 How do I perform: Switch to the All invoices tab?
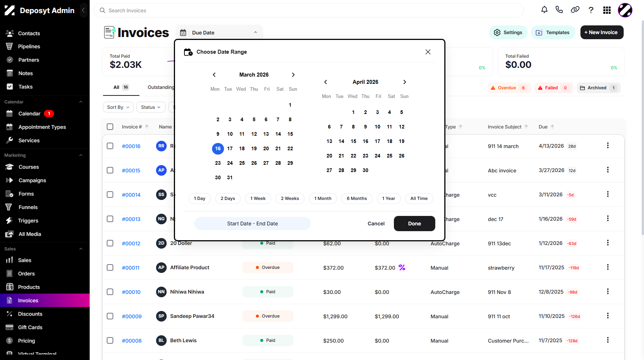coord(121,87)
